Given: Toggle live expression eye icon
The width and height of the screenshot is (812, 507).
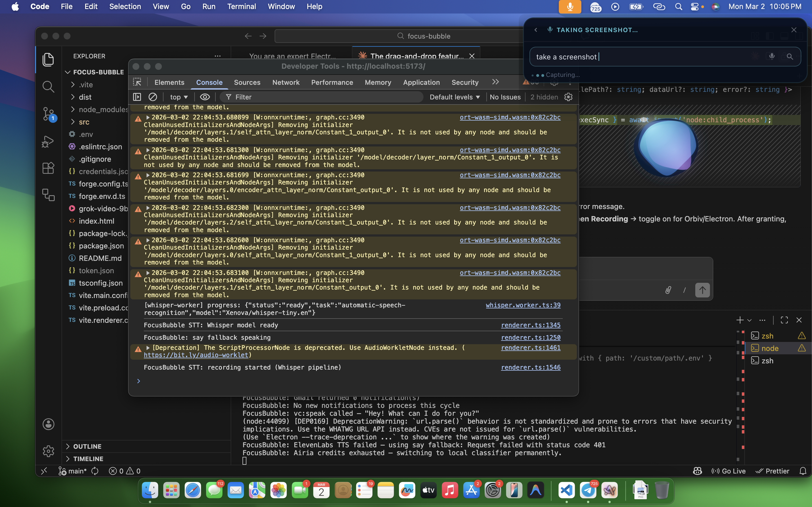Looking at the screenshot, I should pos(205,97).
